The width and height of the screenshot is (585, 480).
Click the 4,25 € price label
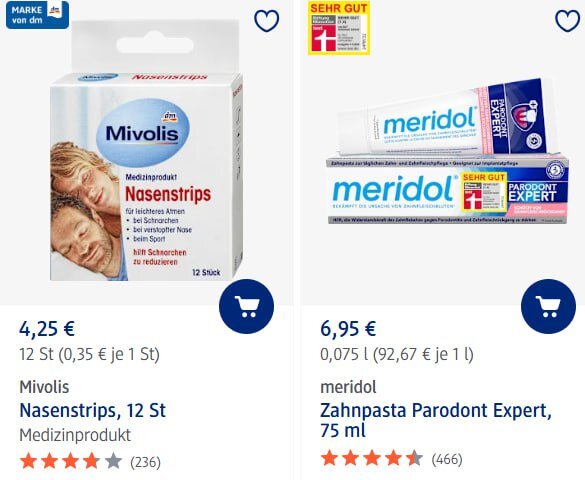point(47,329)
